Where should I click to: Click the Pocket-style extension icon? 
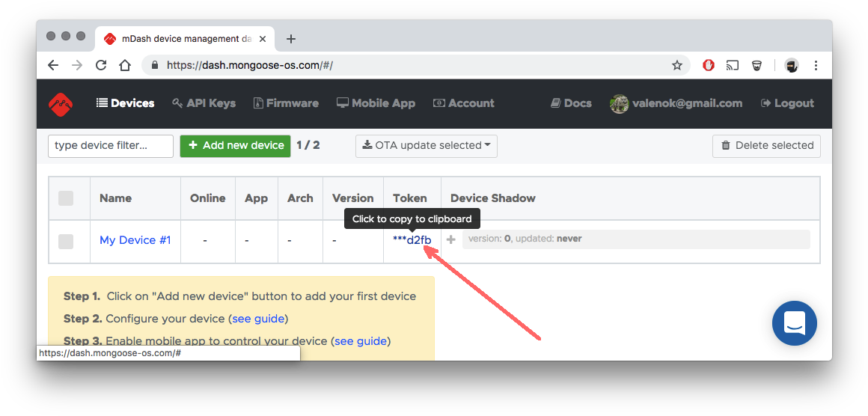(757, 65)
